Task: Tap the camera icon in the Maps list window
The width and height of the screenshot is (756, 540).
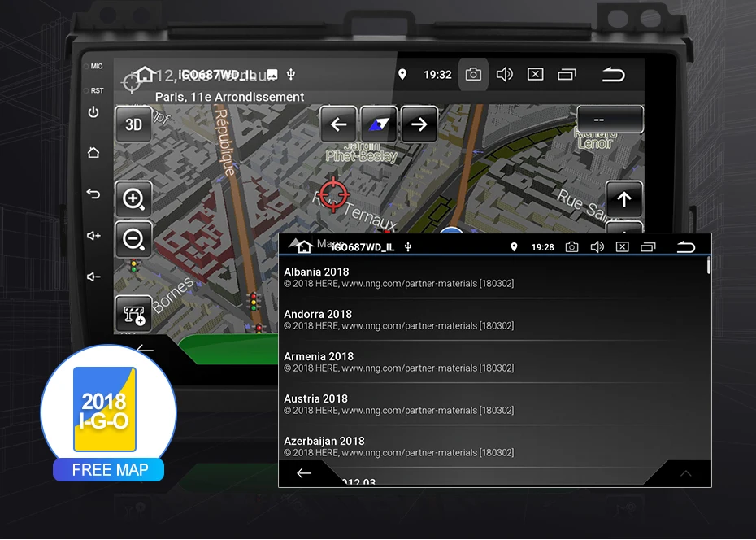Action: point(571,247)
